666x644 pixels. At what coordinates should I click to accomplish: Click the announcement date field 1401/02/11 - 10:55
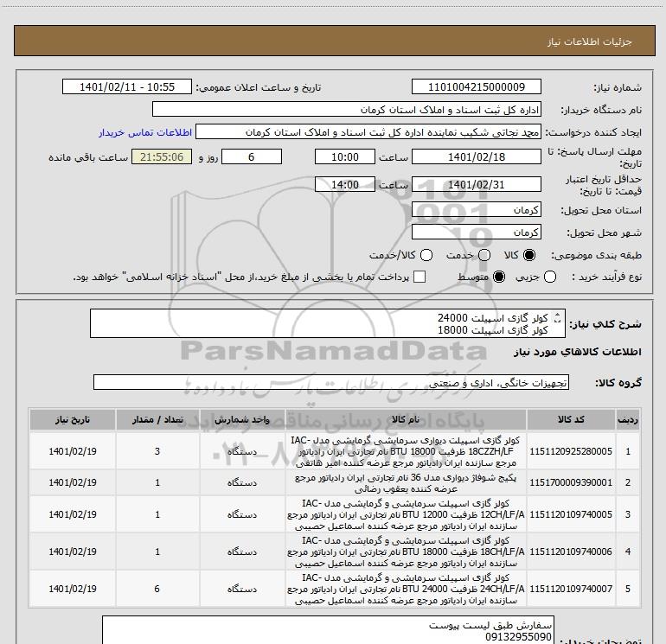tap(127, 86)
